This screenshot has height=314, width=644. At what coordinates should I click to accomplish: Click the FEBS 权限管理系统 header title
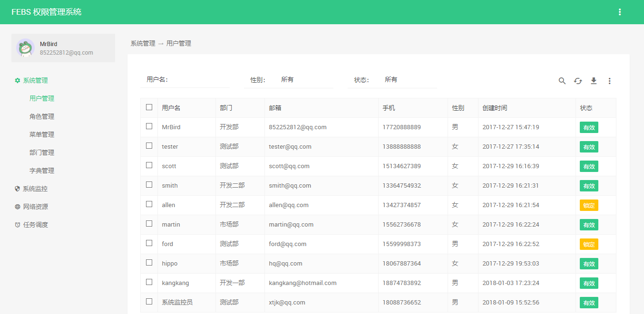click(47, 12)
